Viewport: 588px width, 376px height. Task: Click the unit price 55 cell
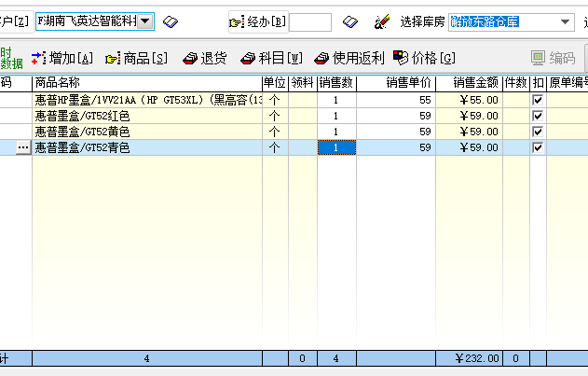click(396, 100)
